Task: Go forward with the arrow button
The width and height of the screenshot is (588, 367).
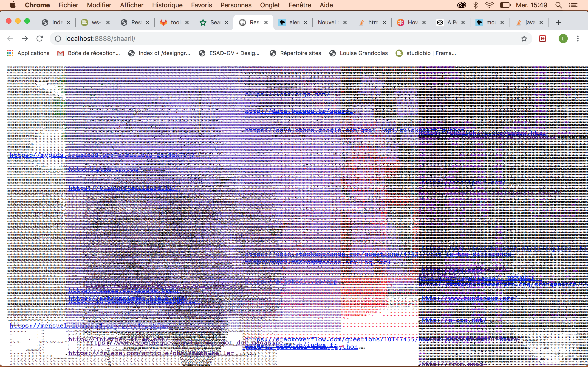Action: pos(25,39)
